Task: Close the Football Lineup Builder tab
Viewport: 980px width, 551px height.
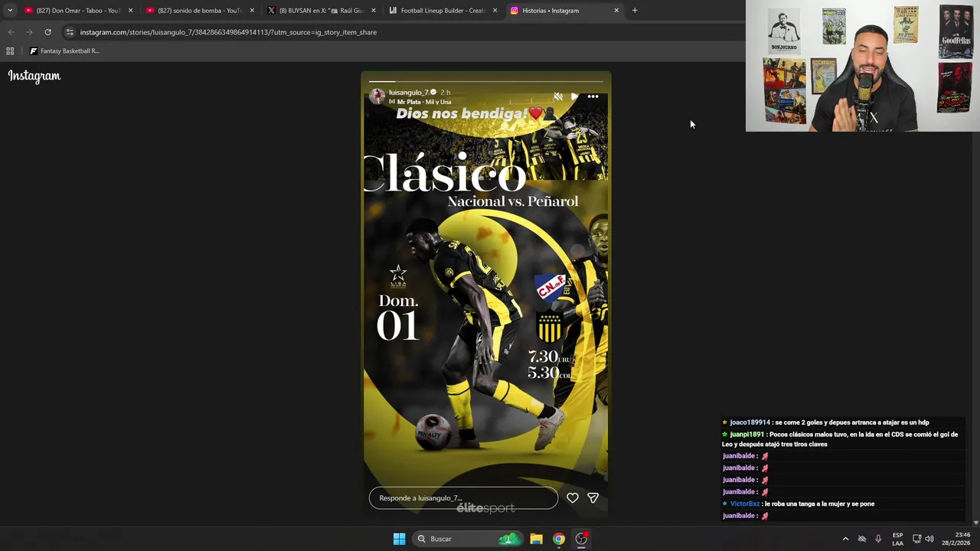Action: pyautogui.click(x=495, y=11)
